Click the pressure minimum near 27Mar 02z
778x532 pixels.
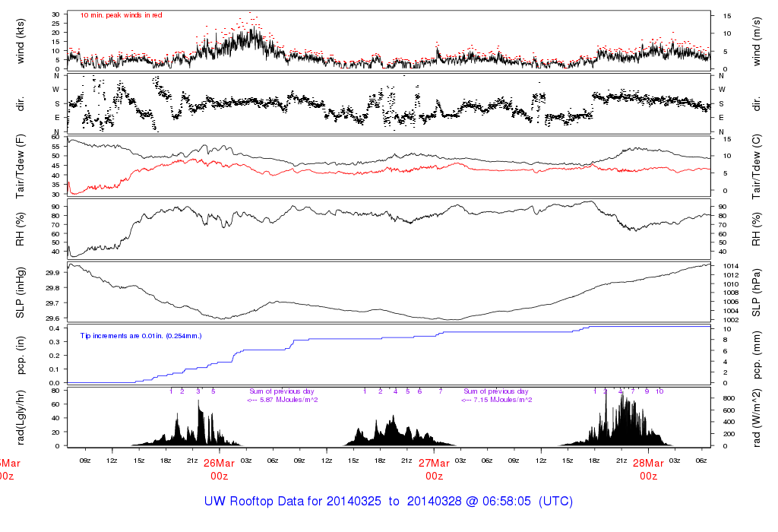449,320
